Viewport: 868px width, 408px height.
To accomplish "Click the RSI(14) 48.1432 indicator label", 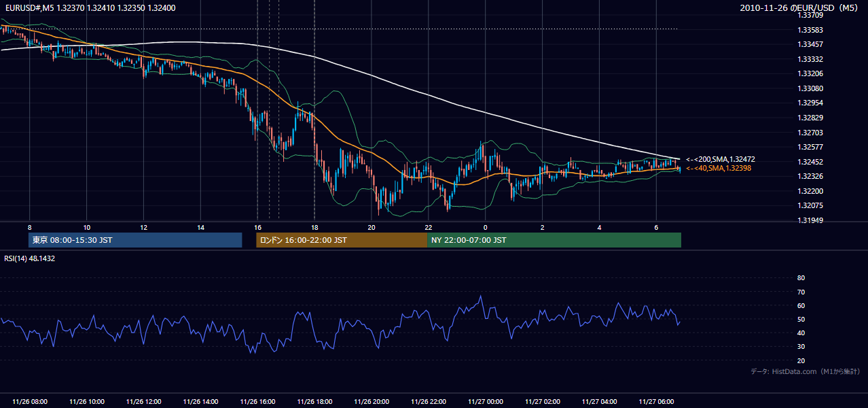I will click(30, 258).
